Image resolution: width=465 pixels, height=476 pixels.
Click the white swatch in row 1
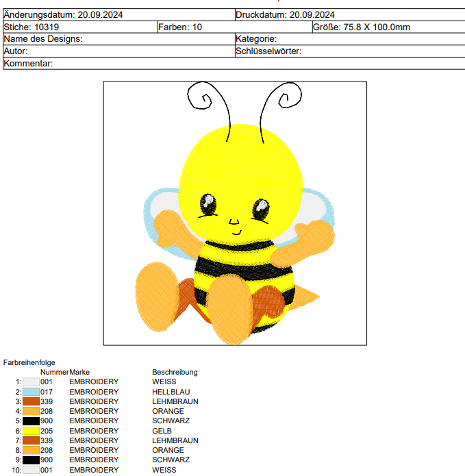32,382
